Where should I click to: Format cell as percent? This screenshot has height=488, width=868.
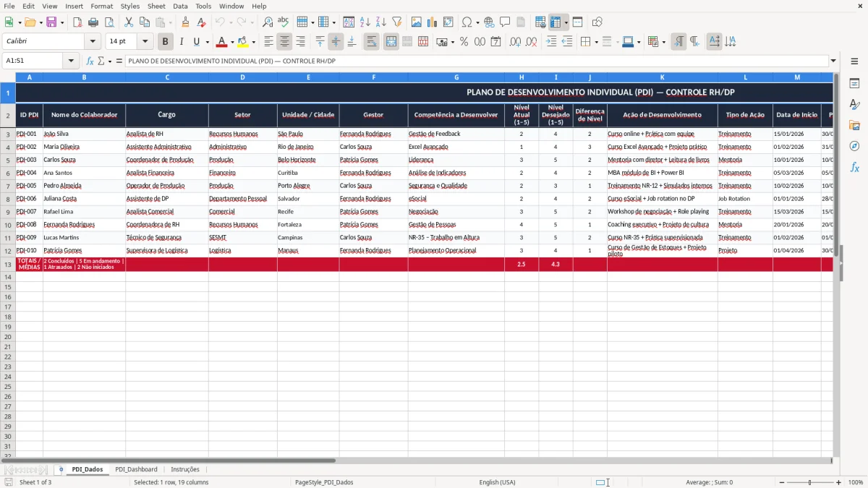pyautogui.click(x=464, y=42)
